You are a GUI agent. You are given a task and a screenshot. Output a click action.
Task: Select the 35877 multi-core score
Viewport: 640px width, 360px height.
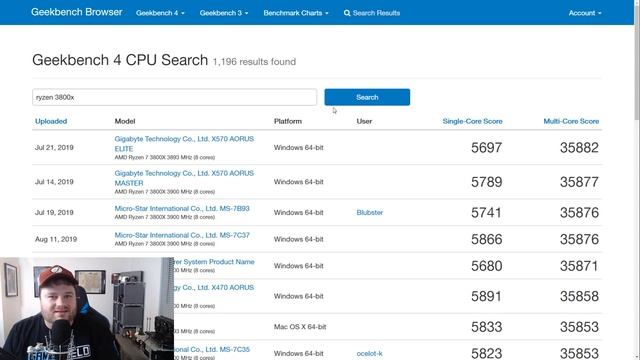tap(579, 182)
